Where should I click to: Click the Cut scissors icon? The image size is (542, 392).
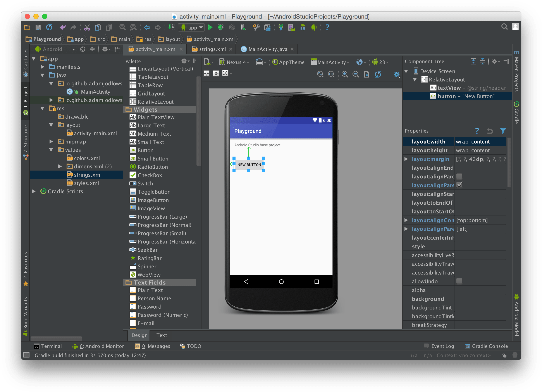[x=87, y=28]
